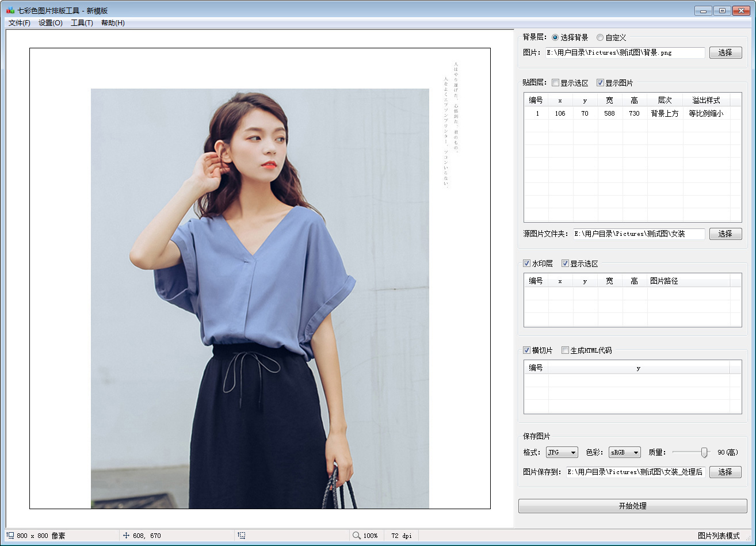756x546 pixels.
Task: Open the 工具(T) menu
Action: [x=82, y=23]
